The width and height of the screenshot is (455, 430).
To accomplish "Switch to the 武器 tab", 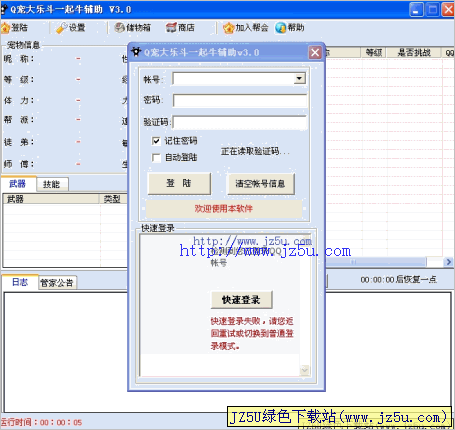I will click(18, 184).
